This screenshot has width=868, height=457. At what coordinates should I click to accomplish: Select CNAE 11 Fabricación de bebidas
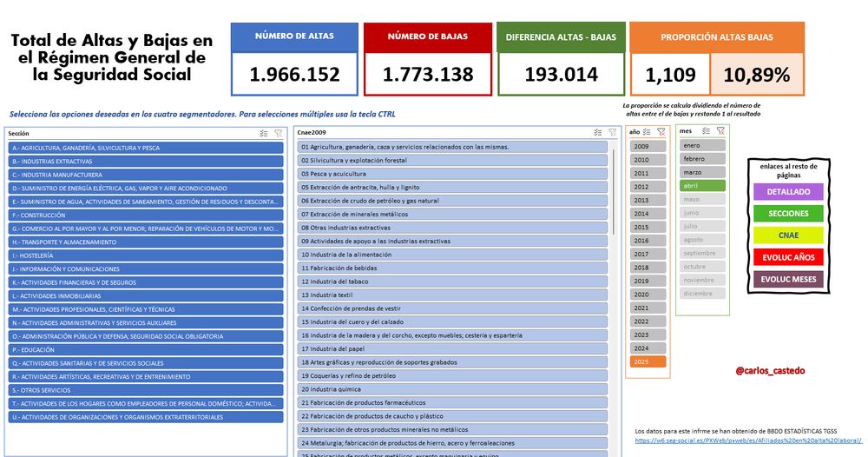[452, 268]
